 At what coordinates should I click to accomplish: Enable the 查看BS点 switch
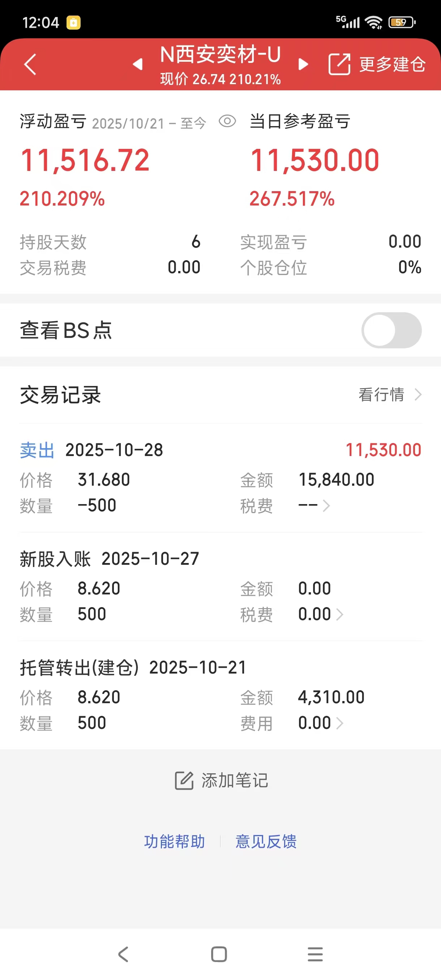391,330
